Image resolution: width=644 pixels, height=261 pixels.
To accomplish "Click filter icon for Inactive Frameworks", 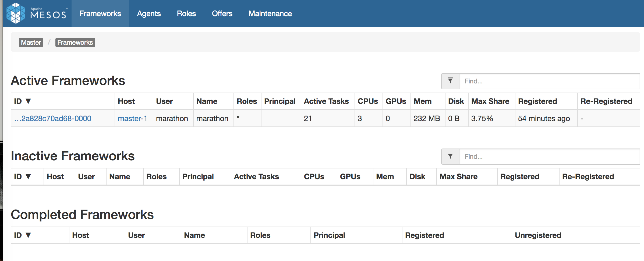I will pyautogui.click(x=450, y=156).
